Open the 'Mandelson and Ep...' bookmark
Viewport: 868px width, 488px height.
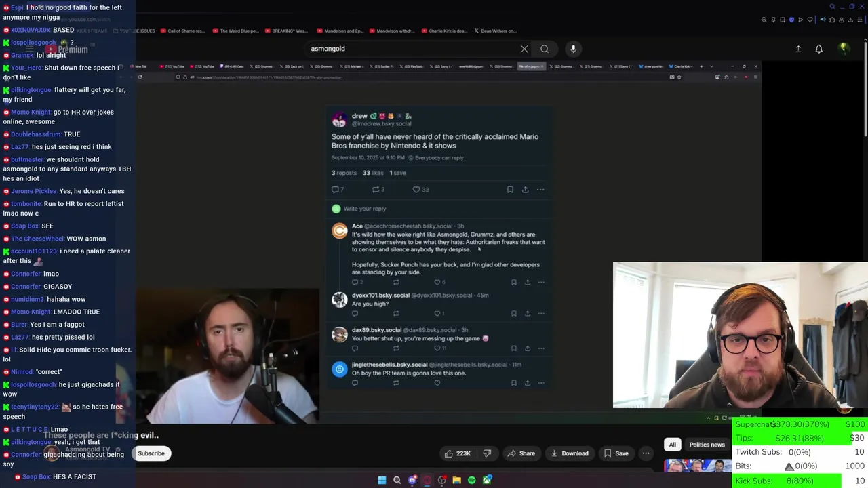coord(340,30)
